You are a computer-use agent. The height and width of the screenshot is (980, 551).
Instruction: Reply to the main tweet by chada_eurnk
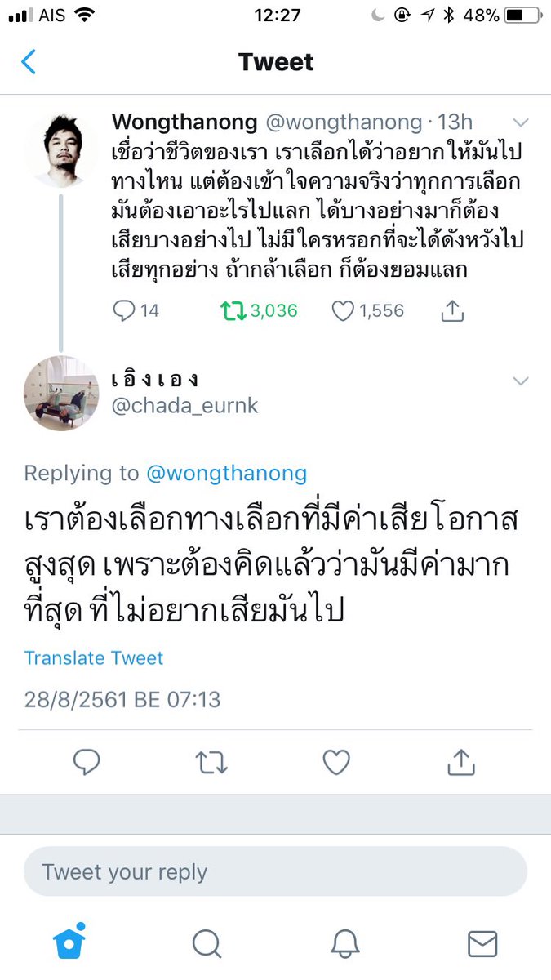[87, 762]
